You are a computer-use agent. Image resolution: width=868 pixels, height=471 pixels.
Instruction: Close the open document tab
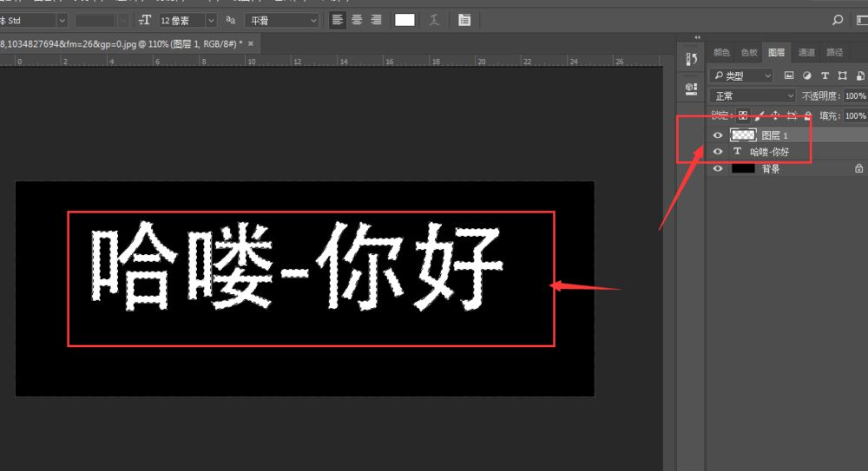[x=251, y=43]
